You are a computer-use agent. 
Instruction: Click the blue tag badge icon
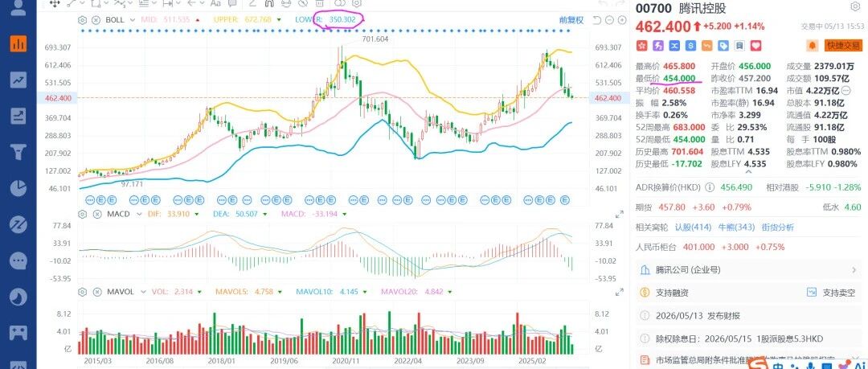coord(723,46)
